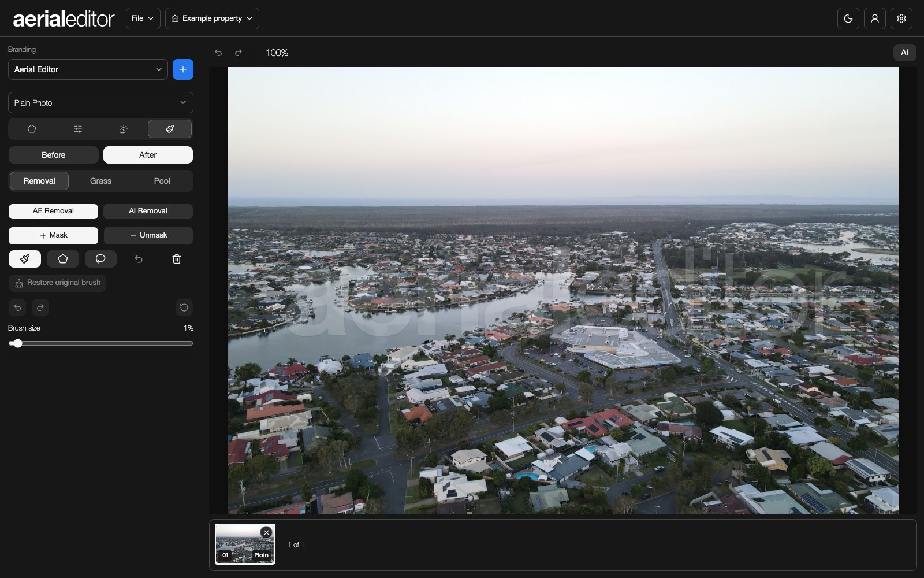This screenshot has width=924, height=578.
Task: Select the Grass tab
Action: coord(100,181)
